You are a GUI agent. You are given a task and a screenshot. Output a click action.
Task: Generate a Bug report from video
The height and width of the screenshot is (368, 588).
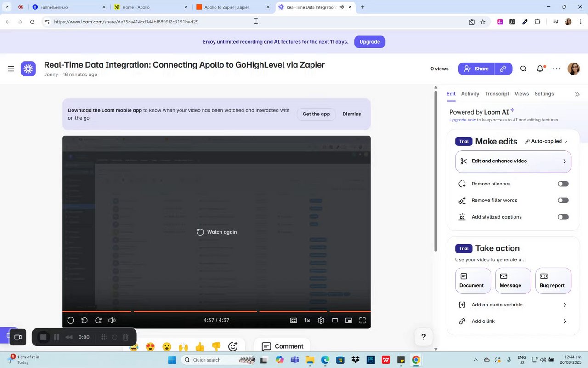click(x=553, y=281)
